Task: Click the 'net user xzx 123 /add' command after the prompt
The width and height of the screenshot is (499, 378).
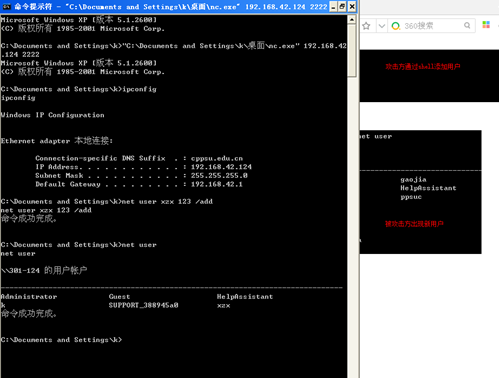Action: (x=167, y=202)
